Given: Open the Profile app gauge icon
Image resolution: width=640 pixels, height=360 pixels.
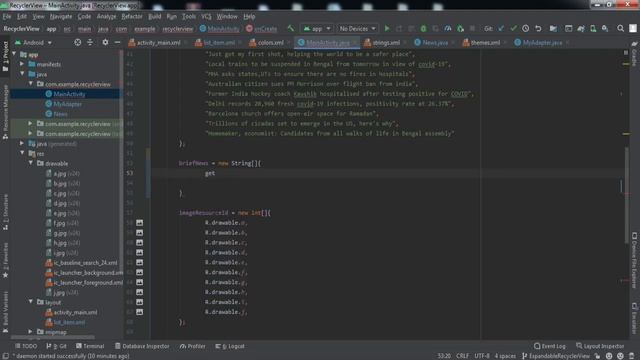Looking at the screenshot, I should pos(448,29).
